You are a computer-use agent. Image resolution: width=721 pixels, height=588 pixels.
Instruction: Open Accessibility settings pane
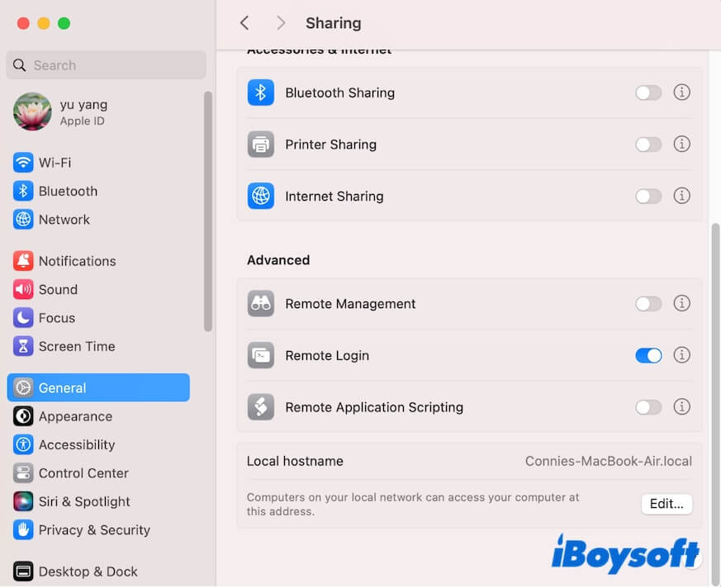click(76, 444)
